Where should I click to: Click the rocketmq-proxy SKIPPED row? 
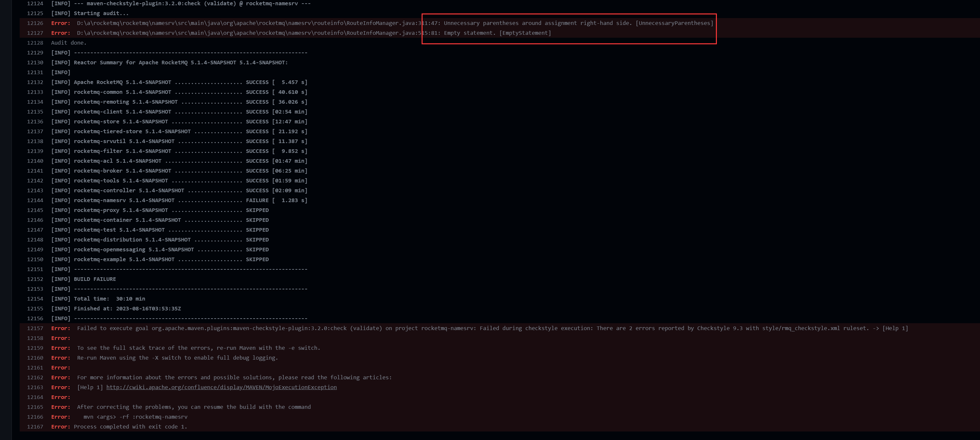coord(160,210)
